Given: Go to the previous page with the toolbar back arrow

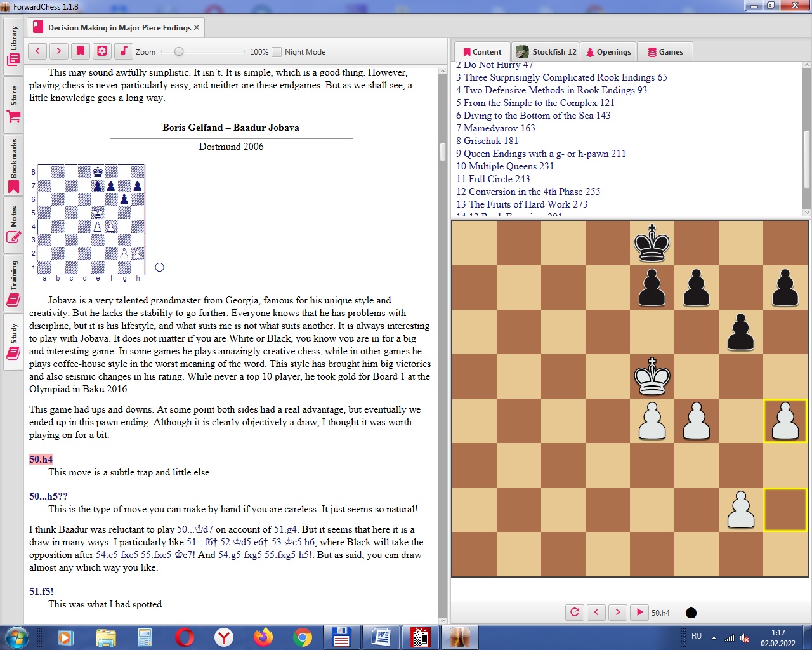Looking at the screenshot, I should point(37,51).
